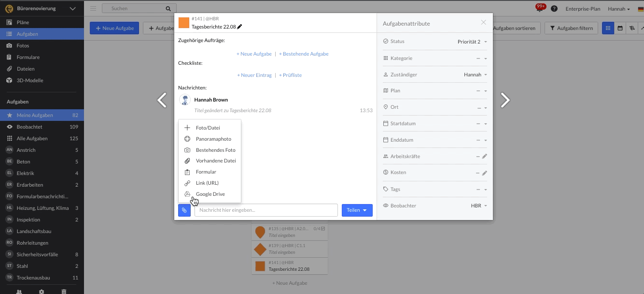The width and height of the screenshot is (644, 294).
Task: Open the help question mark icon
Action: [x=554, y=9]
